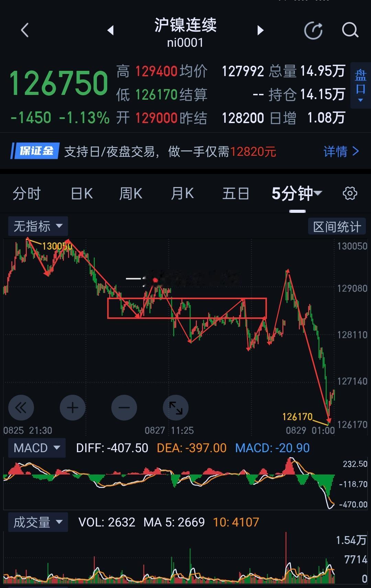
Task: Switch to the 分时 tab
Action: [x=27, y=193]
